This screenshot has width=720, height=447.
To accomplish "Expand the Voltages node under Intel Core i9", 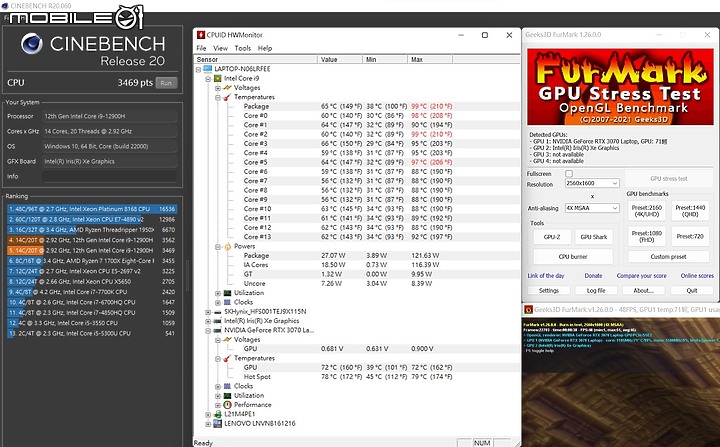I will point(218,88).
